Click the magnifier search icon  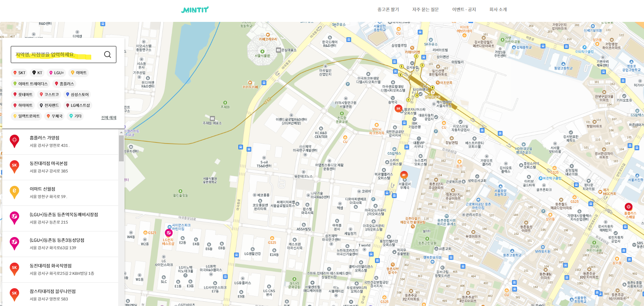(x=107, y=55)
